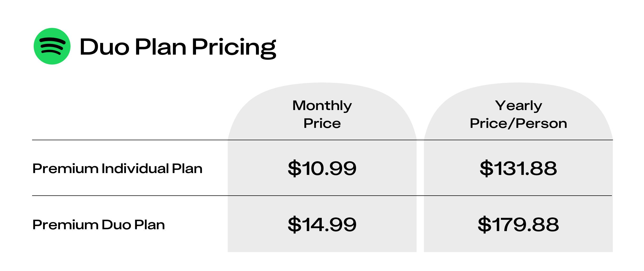Click the dollar sign of $179.88
Image resolution: width=644 pixels, height=271 pixels.
pos(484,225)
